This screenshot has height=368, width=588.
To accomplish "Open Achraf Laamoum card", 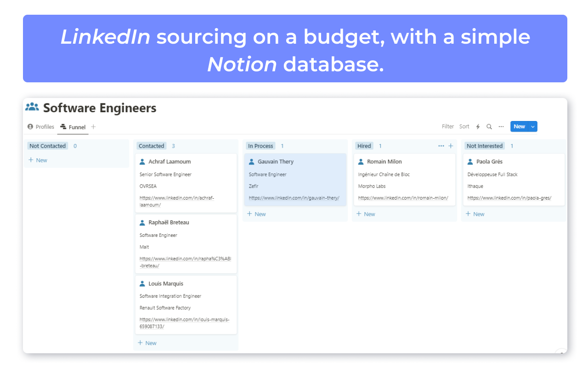I will 186,183.
